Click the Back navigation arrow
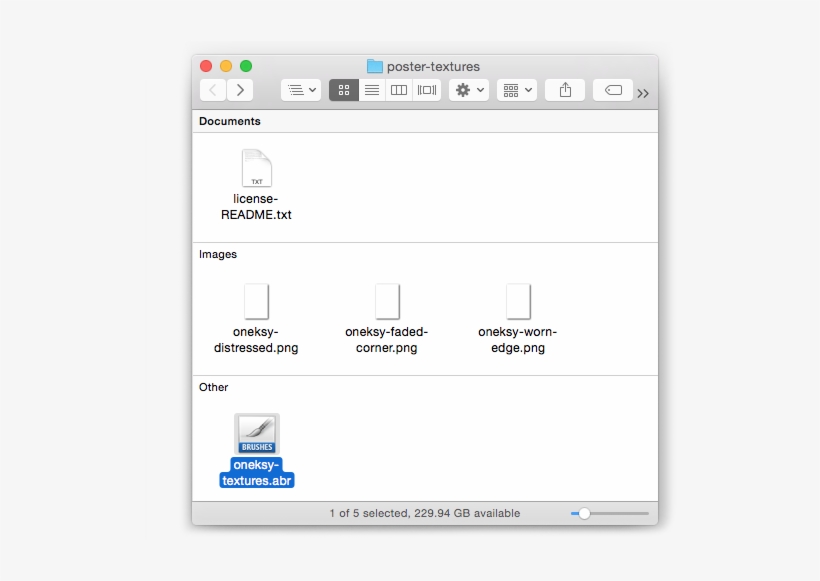The height and width of the screenshot is (581, 820). 213,90
